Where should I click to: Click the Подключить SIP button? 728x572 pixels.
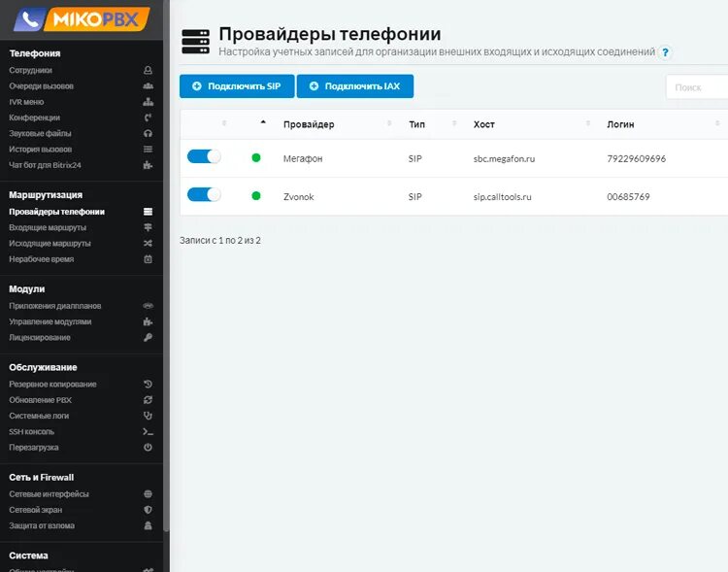point(237,86)
